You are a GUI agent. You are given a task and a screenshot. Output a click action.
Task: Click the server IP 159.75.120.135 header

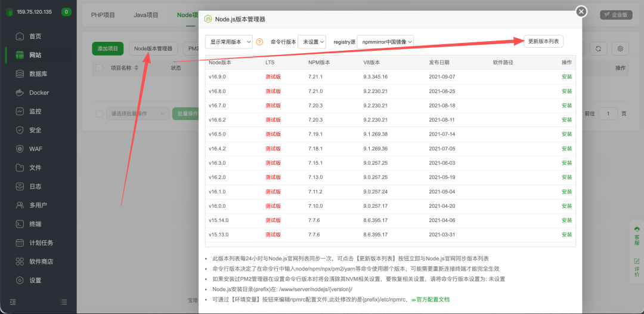(x=35, y=12)
